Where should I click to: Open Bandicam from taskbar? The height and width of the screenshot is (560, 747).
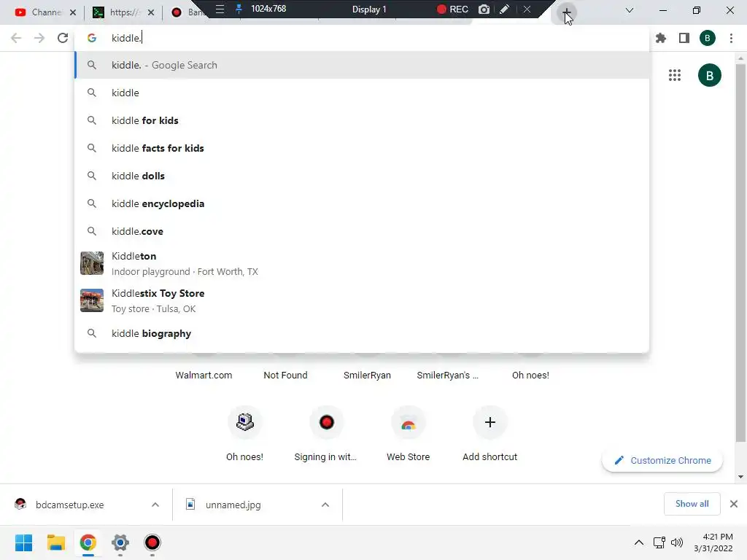152,542
